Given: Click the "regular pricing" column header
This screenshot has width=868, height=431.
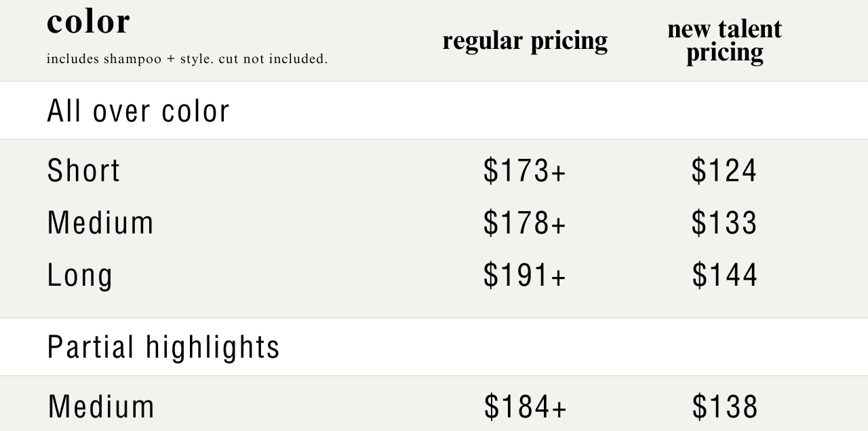Looking at the screenshot, I should pyautogui.click(x=525, y=41).
